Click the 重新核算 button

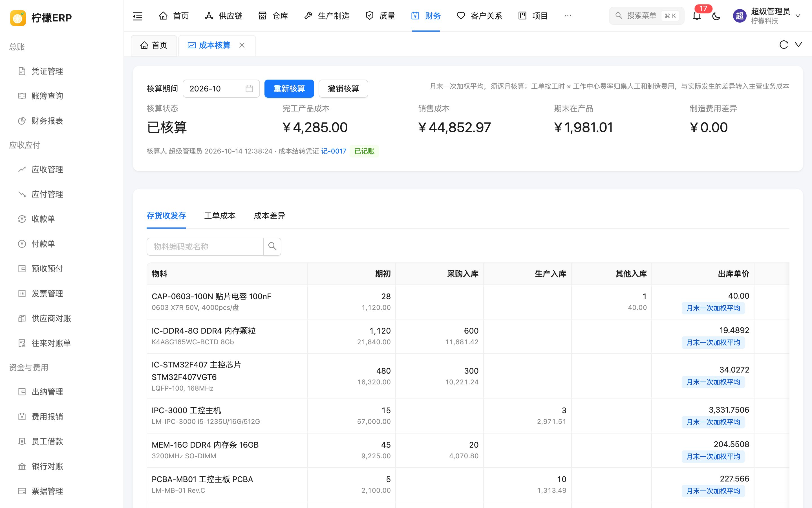289,89
